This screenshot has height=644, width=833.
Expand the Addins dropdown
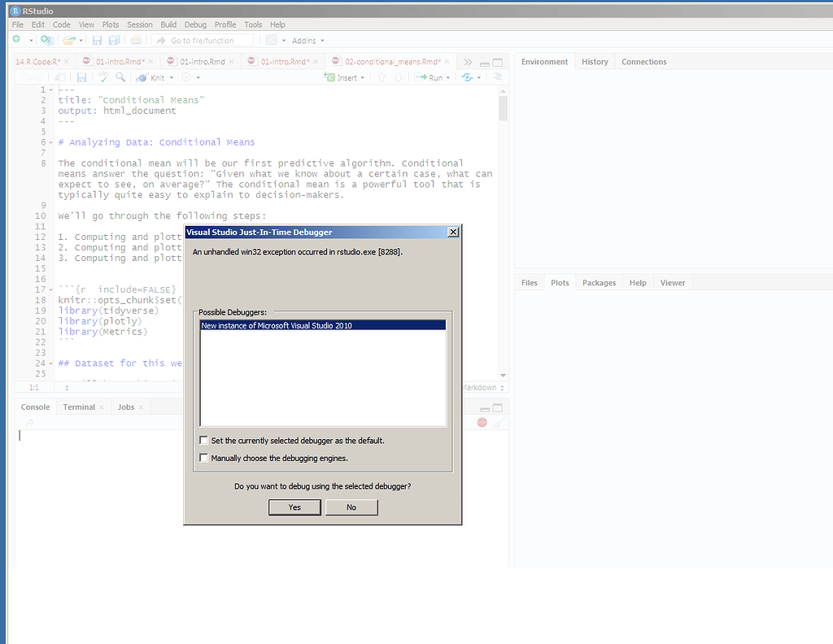click(x=308, y=41)
